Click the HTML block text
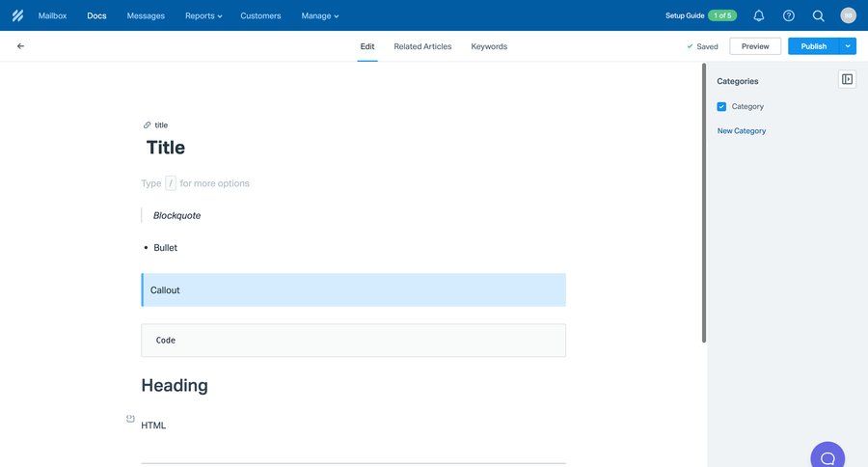The image size is (868, 467). (153, 426)
